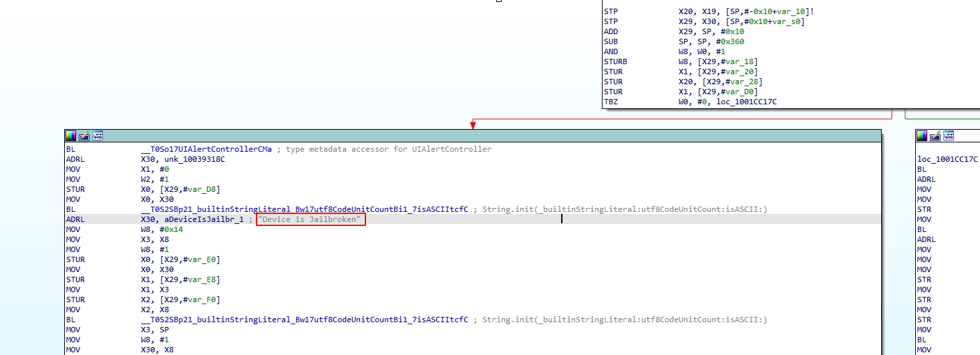This screenshot has height=355, width=980.
Task: Click the title bar of UIAlertController block
Action: tap(473, 136)
